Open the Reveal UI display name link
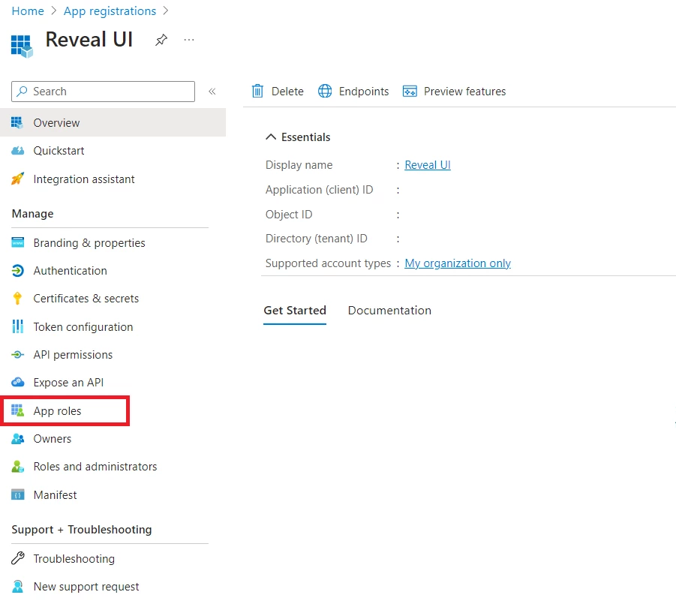Viewport: 676px width, 616px height. pyautogui.click(x=428, y=165)
